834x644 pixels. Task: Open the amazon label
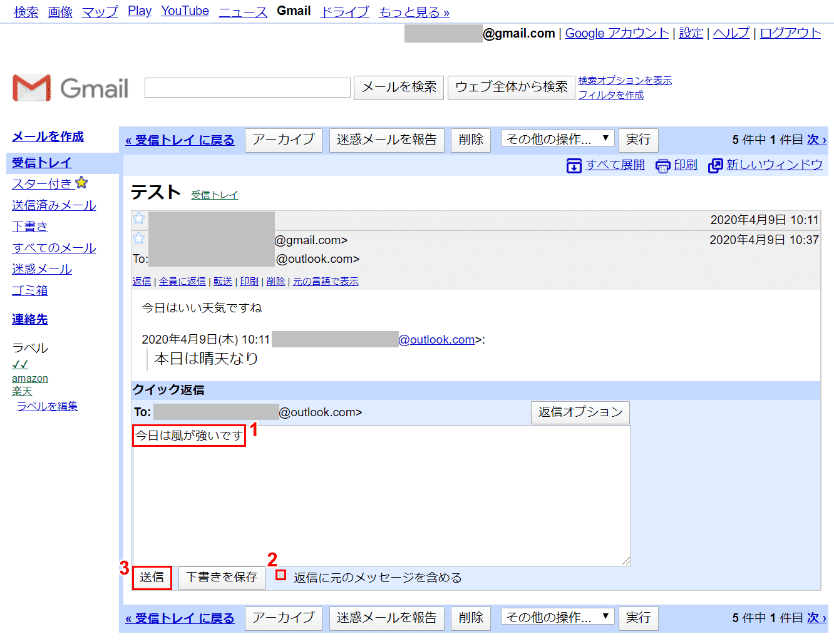(x=30, y=379)
